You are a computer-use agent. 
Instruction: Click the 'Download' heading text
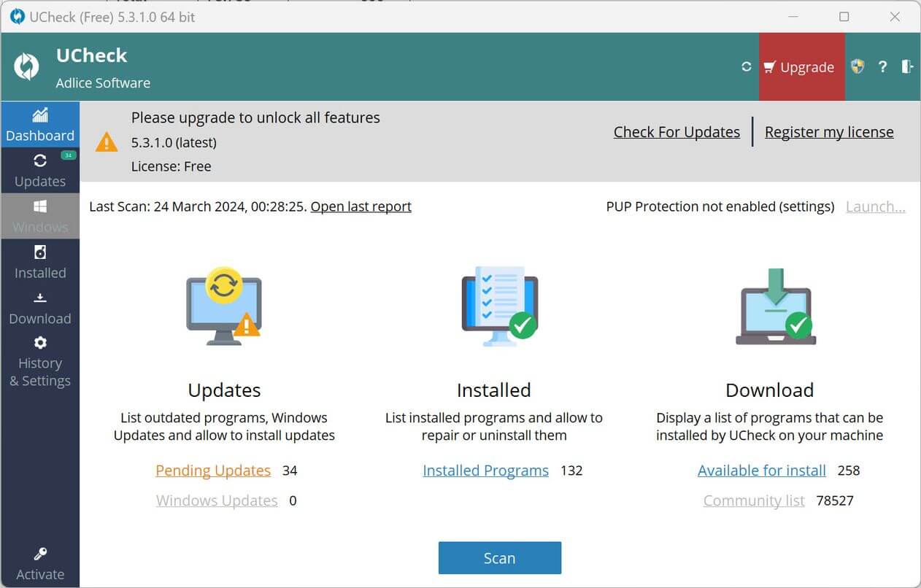pyautogui.click(x=770, y=390)
